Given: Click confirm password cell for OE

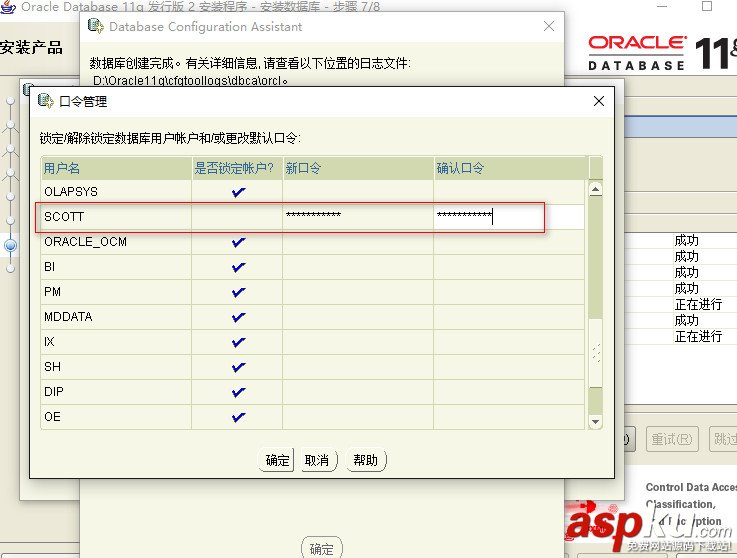Looking at the screenshot, I should [x=509, y=417].
